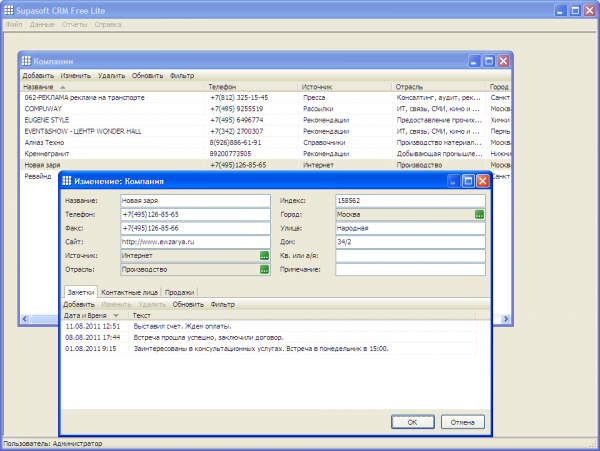Add a note with Добавить in Заметки

coord(79,303)
